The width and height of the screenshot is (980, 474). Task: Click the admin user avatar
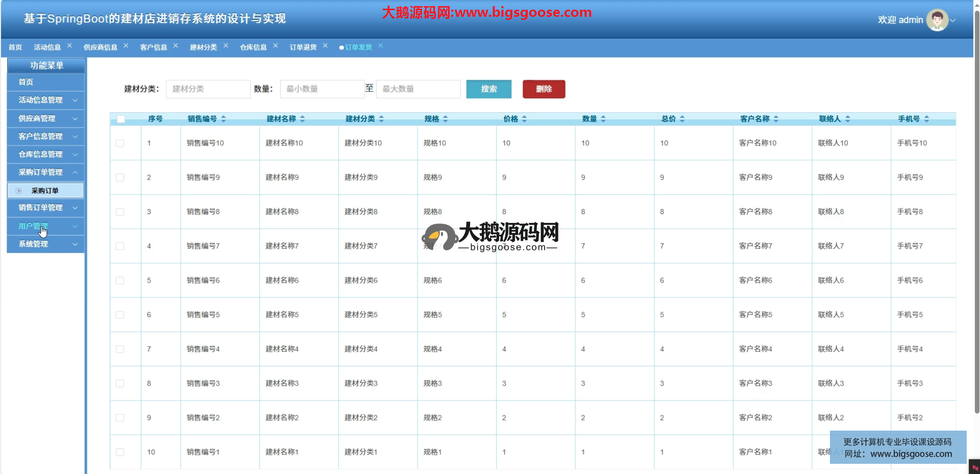coord(937,20)
